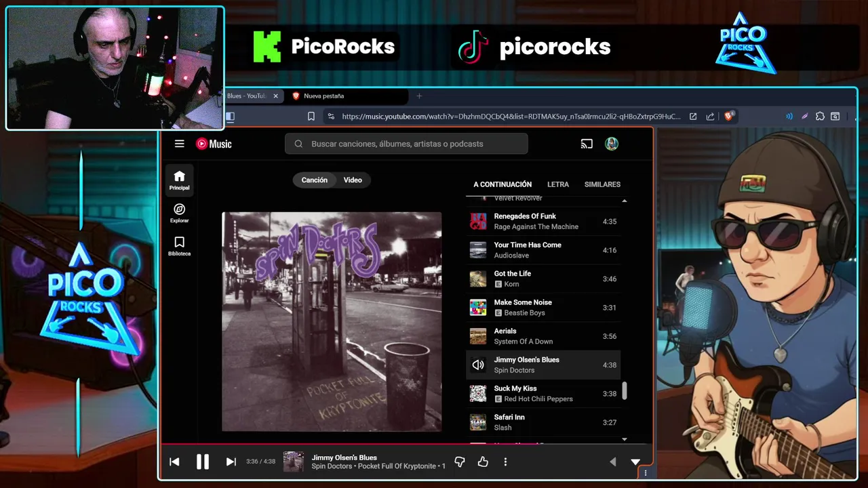This screenshot has width=868, height=488.
Task: Open Biblioteca in the sidebar
Action: tap(179, 246)
